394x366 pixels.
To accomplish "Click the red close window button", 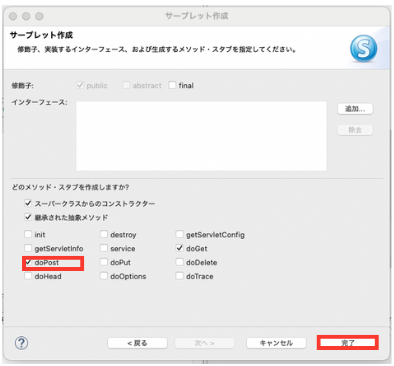I will point(13,16).
